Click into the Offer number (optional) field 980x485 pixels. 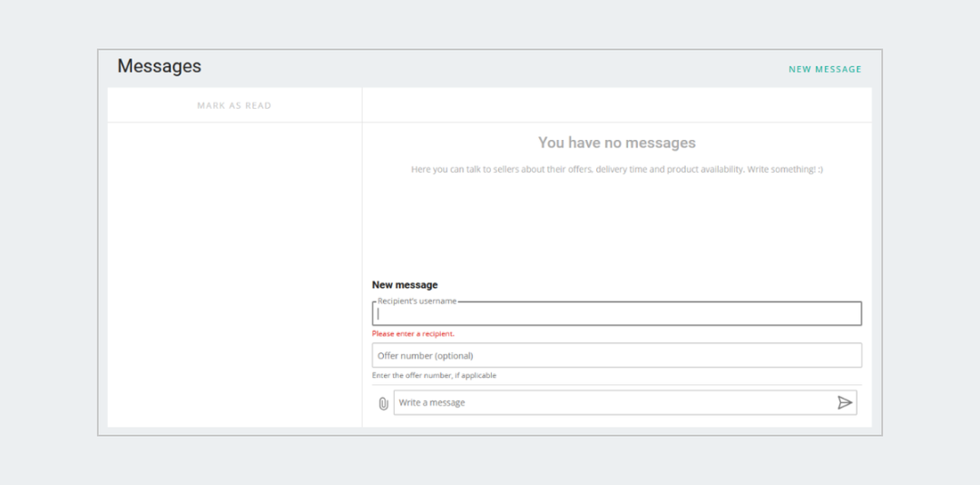click(617, 355)
